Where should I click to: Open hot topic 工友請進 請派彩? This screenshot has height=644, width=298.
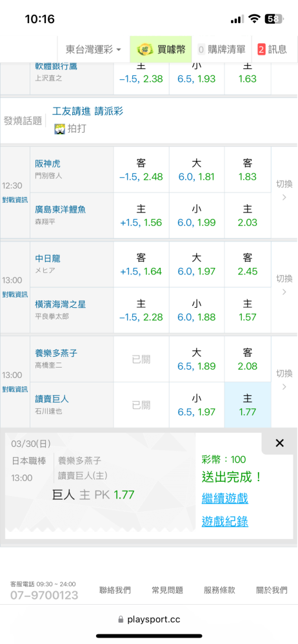88,111
